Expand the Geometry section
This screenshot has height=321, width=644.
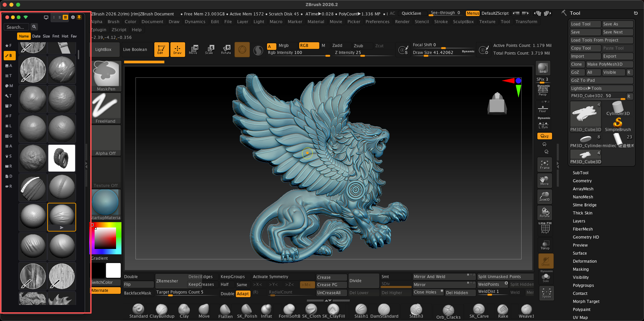pos(582,181)
